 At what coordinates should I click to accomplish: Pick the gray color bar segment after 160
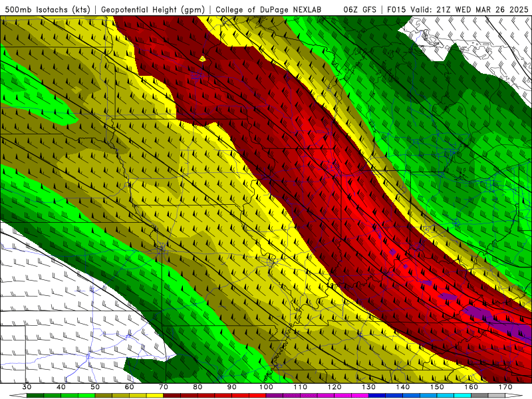pos(479,396)
